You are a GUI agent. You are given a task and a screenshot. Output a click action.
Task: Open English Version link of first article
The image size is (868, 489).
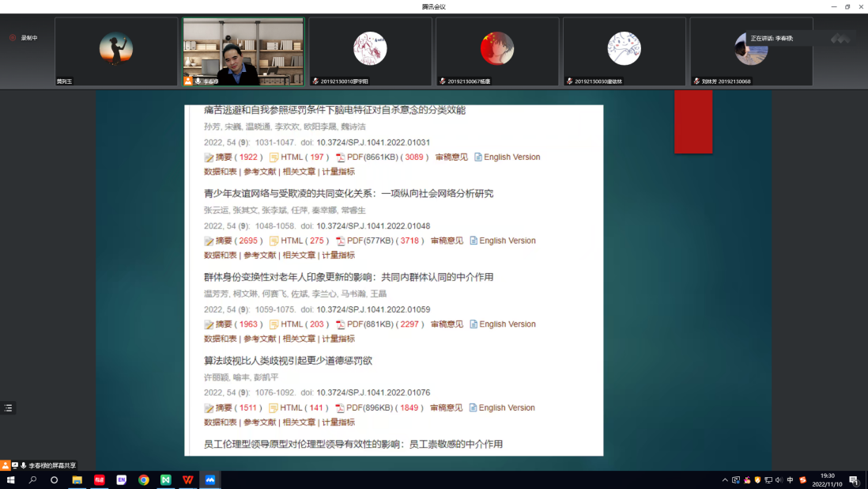[511, 157]
